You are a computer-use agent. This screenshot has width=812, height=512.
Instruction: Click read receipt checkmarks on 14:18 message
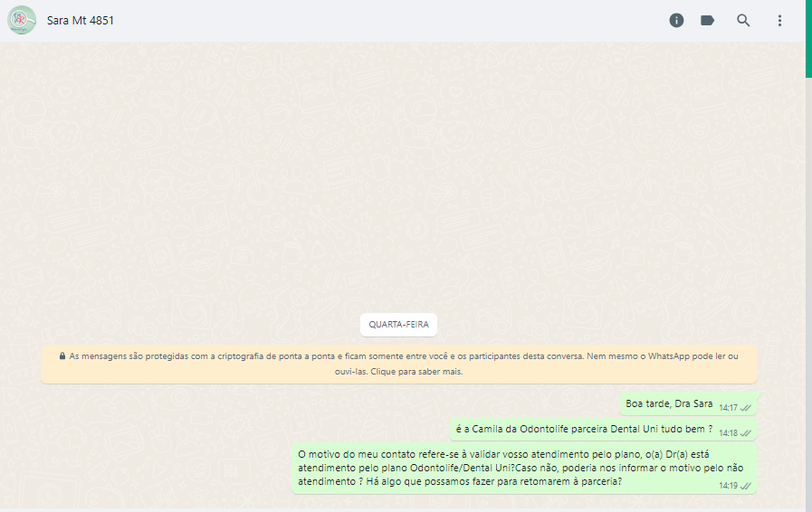[x=746, y=433]
